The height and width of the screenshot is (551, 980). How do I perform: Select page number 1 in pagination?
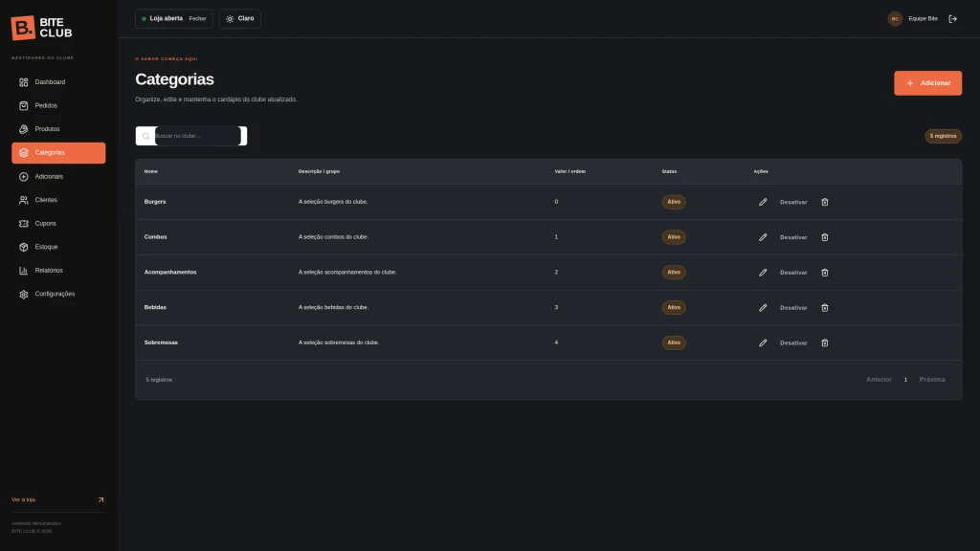905,380
